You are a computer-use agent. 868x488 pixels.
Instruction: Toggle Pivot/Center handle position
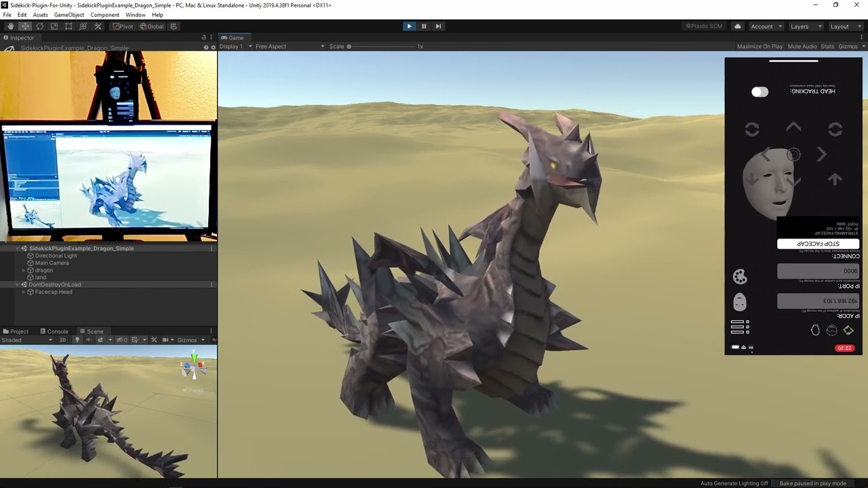(123, 26)
